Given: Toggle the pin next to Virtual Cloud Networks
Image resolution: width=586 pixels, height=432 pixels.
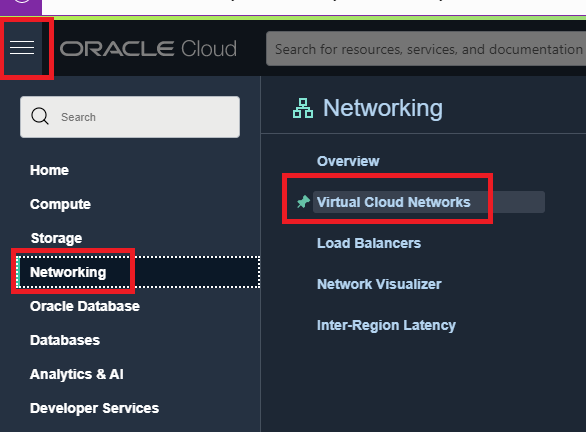Looking at the screenshot, I should click(x=303, y=202).
